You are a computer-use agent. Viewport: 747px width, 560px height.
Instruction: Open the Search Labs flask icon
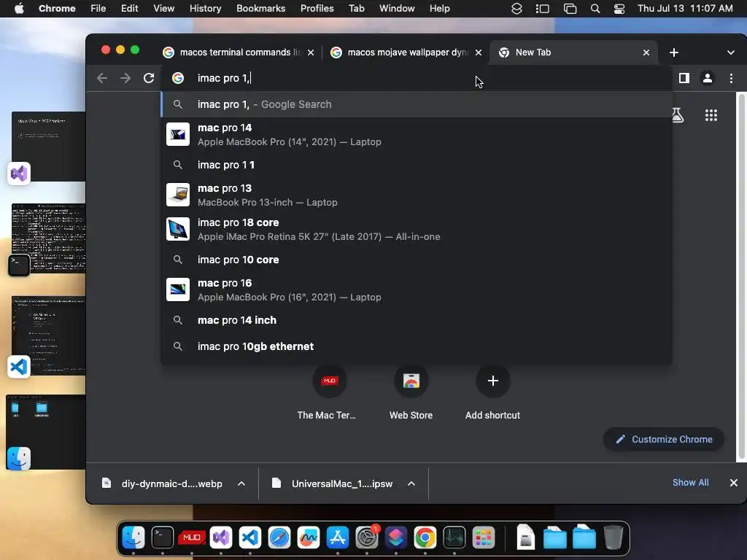click(678, 115)
